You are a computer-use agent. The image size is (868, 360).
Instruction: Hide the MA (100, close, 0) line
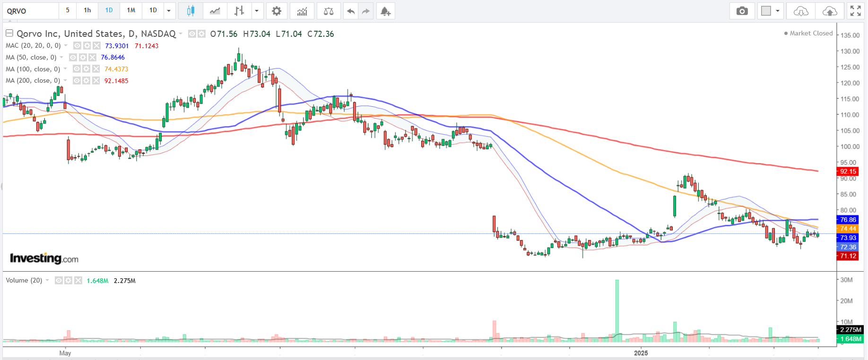pos(77,69)
